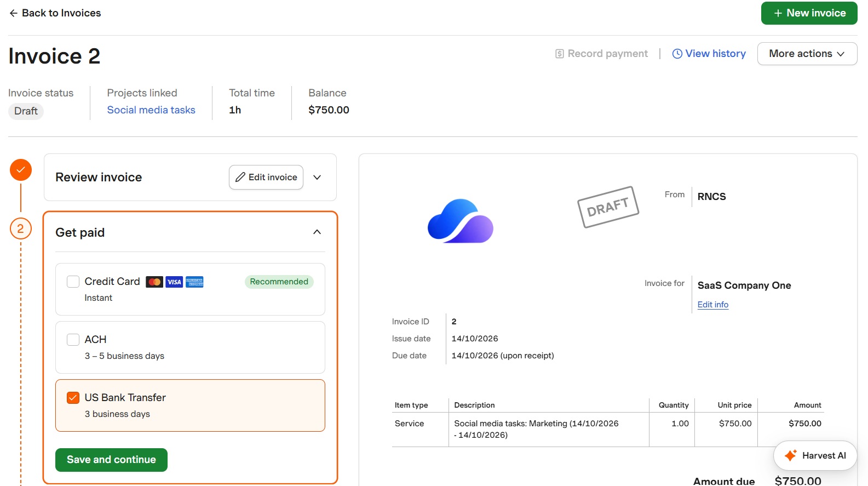Click the Total time value 1h

[x=235, y=110]
